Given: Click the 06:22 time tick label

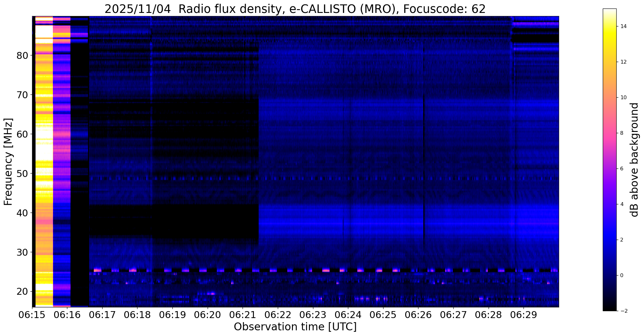Looking at the screenshot, I should [278, 315].
